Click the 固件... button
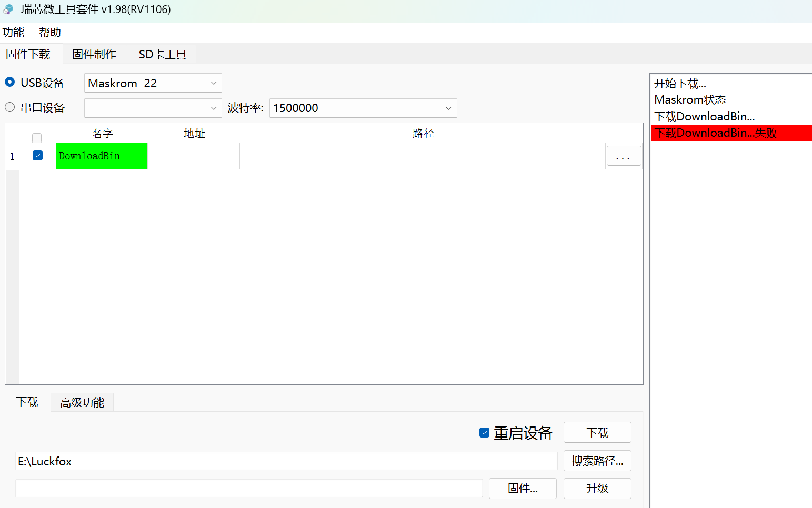The height and width of the screenshot is (508, 812). pos(523,488)
